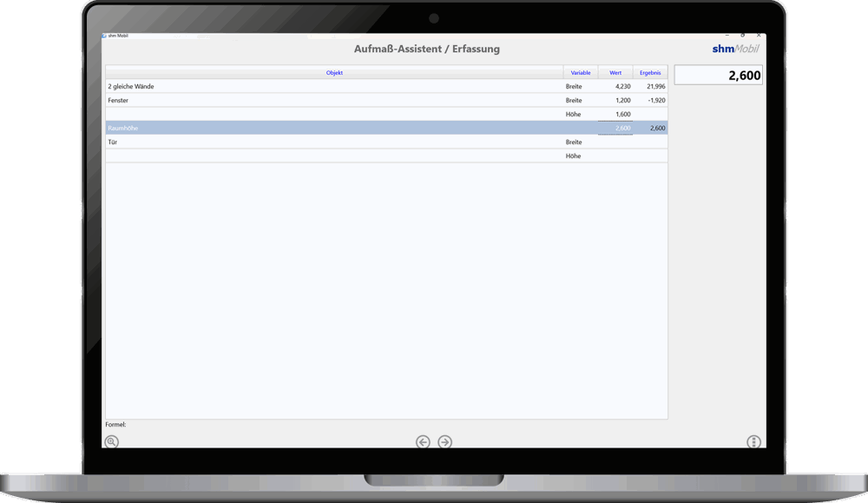Go back with the left arrow
Viewport: 868px width, 503px height.
click(423, 441)
